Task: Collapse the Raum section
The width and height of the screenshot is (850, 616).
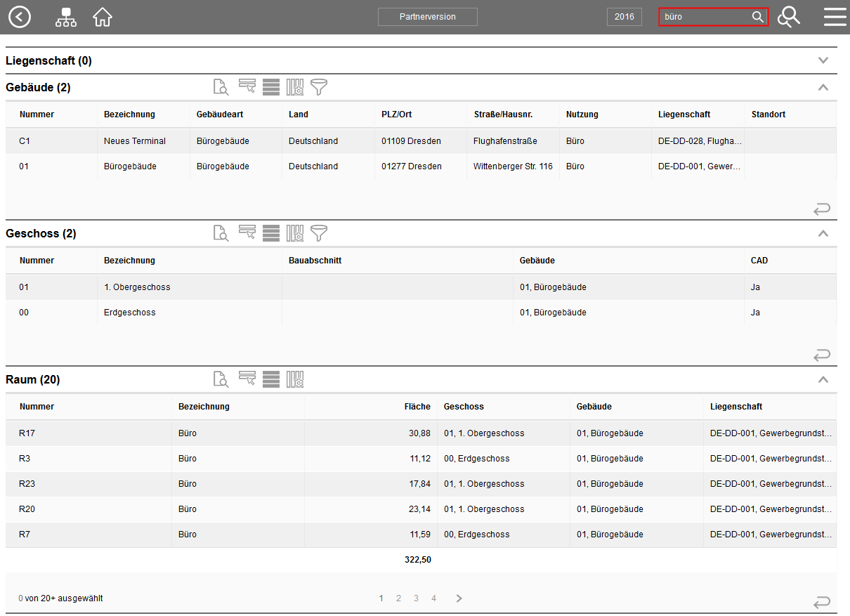Action: [823, 379]
